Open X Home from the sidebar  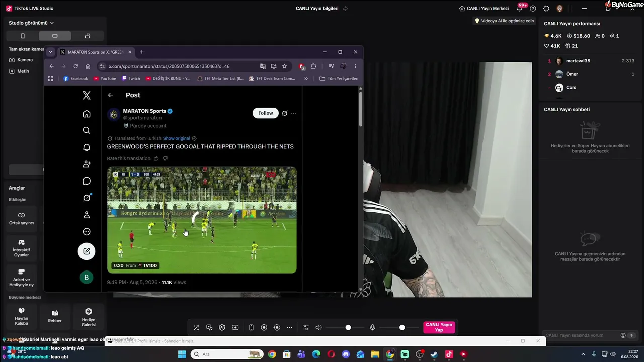tap(87, 114)
